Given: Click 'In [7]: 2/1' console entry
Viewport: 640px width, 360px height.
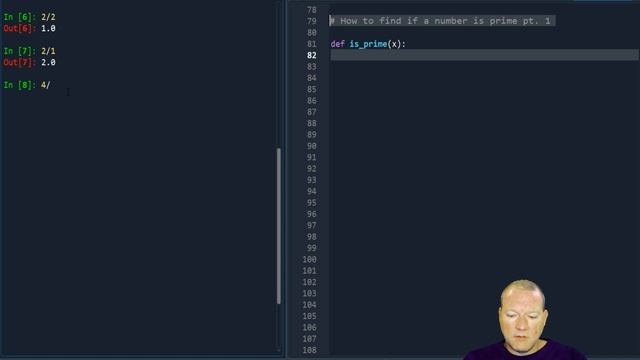Looking at the screenshot, I should [29, 51].
